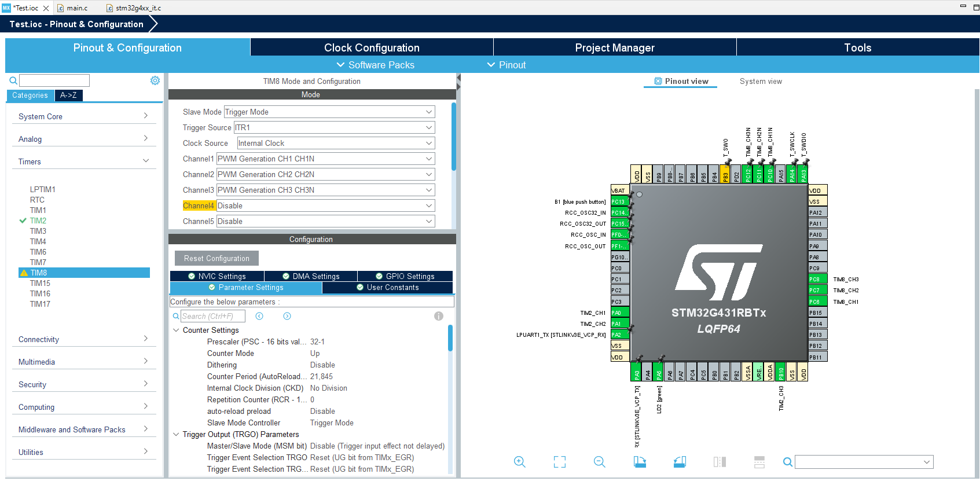Zoom in on the chip pinout
980x481 pixels.
point(519,462)
